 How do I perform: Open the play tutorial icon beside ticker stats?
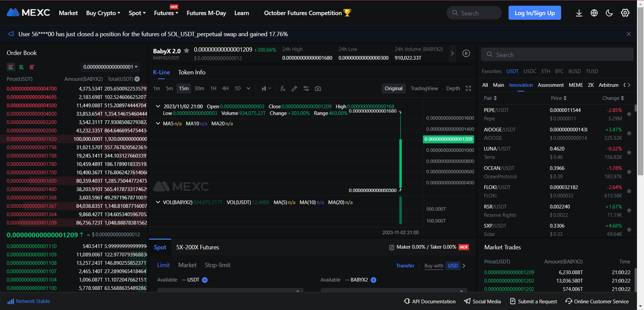(x=466, y=53)
